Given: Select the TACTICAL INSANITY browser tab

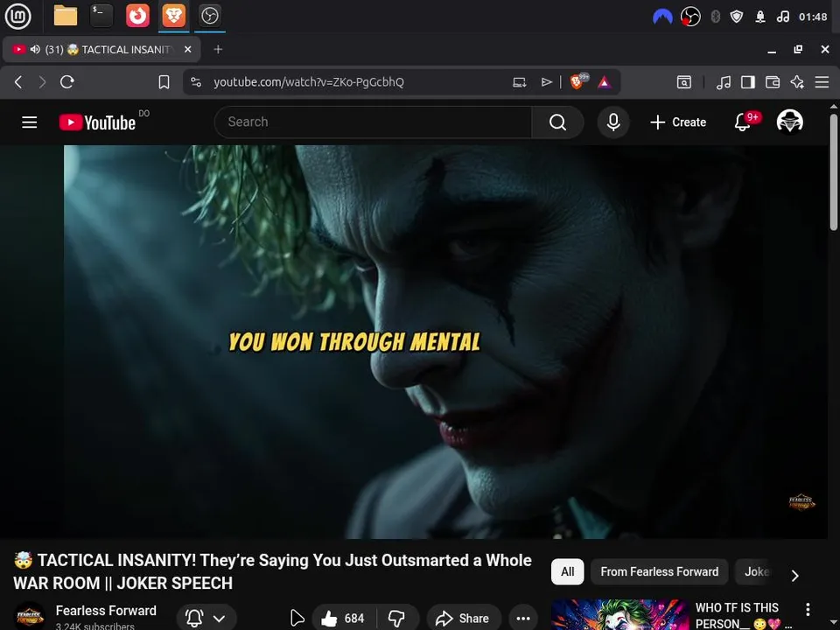Looking at the screenshot, I should [x=101, y=49].
